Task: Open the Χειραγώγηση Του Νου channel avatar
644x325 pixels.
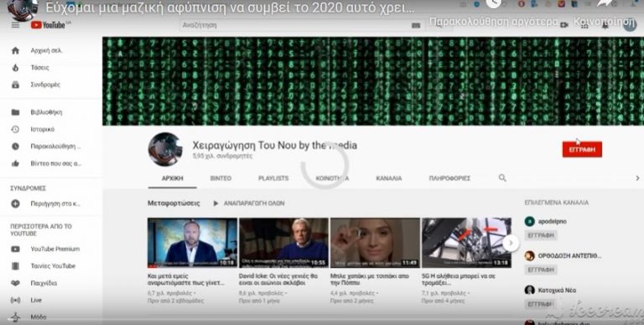Action: click(165, 149)
